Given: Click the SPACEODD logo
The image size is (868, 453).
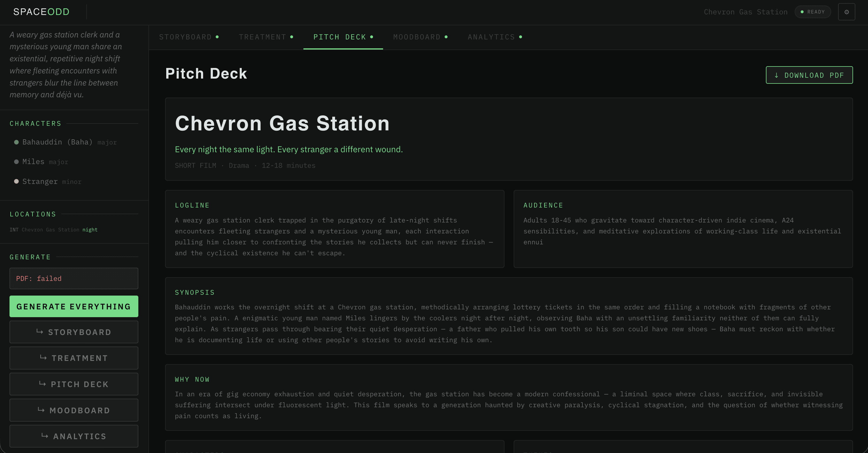Looking at the screenshot, I should (41, 12).
